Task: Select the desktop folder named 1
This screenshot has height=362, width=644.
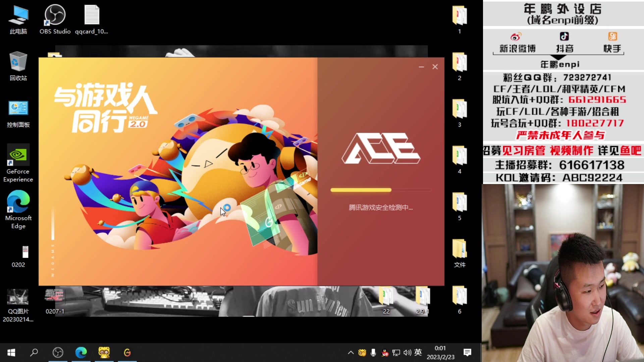Action: pyautogui.click(x=460, y=20)
